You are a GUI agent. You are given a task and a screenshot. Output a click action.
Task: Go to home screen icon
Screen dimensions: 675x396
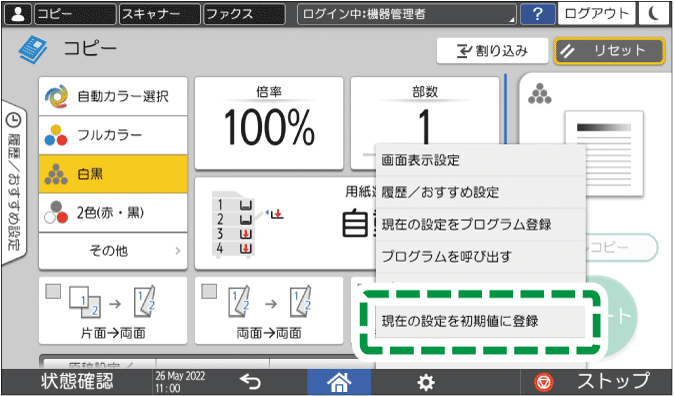coord(339,382)
